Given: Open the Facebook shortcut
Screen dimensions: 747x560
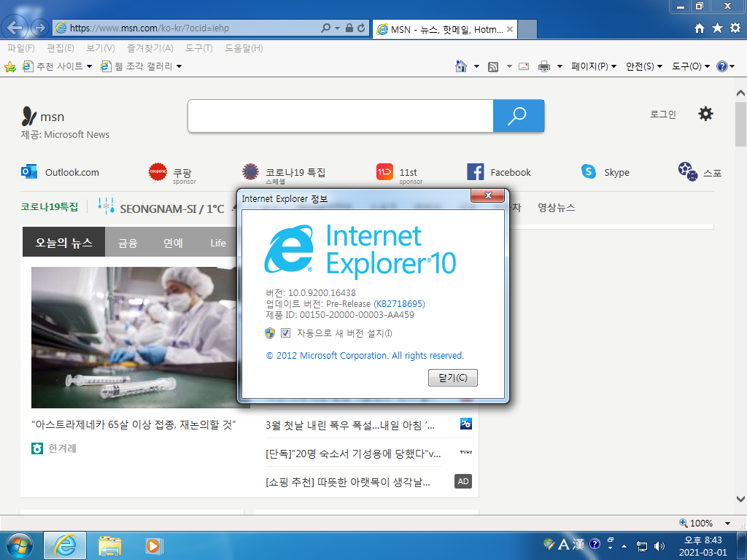Looking at the screenshot, I should click(x=499, y=172).
